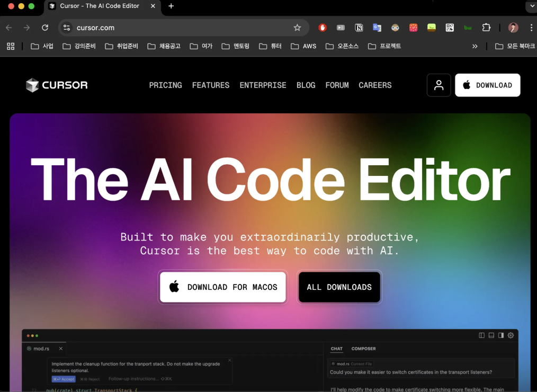
Task: Open the CAREERS nav item
Action: point(375,85)
